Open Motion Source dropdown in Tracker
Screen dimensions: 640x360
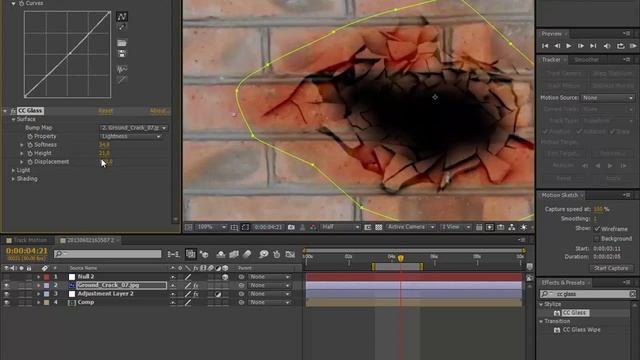(x=607, y=98)
